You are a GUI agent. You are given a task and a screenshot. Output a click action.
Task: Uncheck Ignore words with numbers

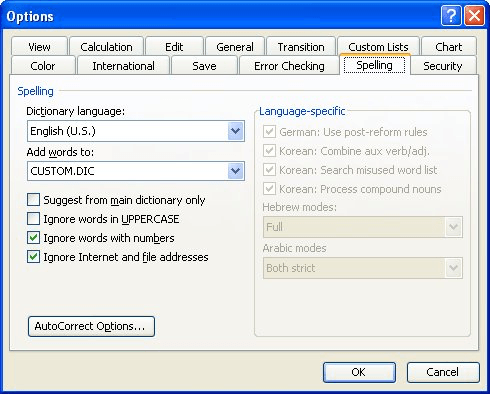[x=33, y=238]
